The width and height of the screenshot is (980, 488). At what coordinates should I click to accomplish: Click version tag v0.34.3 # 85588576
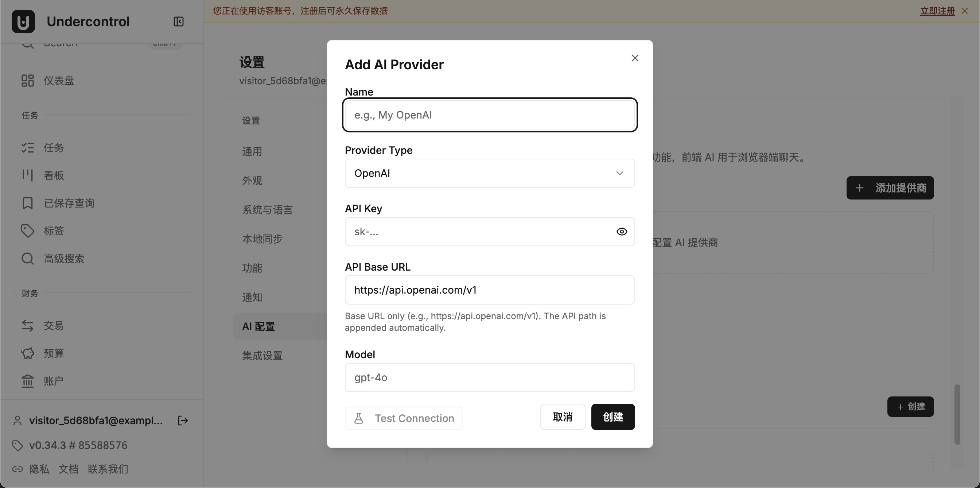[x=78, y=445]
